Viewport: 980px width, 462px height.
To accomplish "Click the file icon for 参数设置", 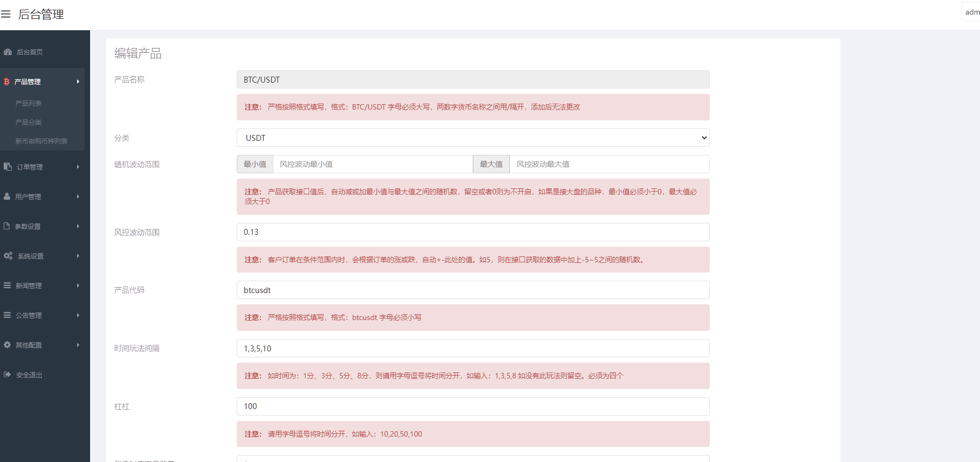I will (x=7, y=226).
